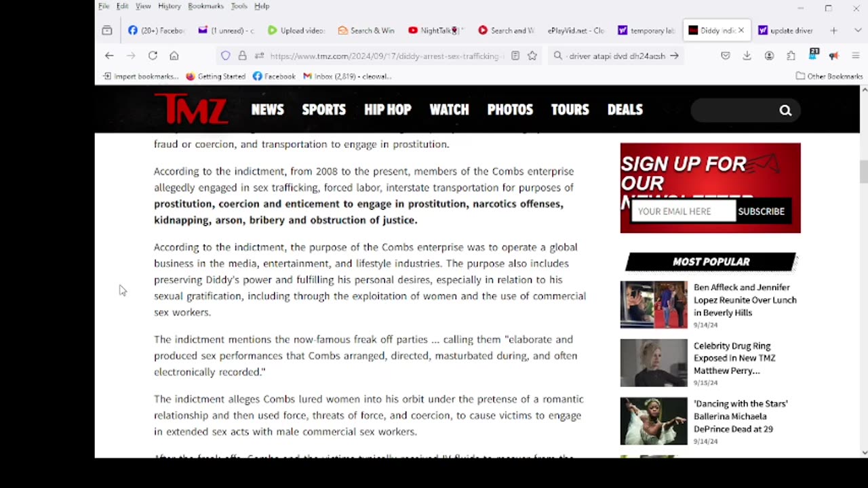The width and height of the screenshot is (868, 488).
Task: Open the Edit menu
Action: [122, 6]
